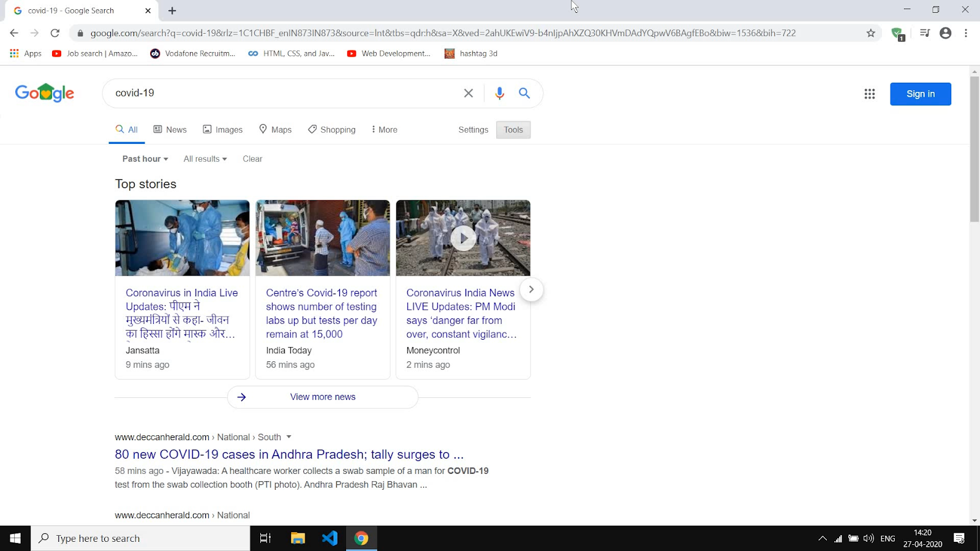
Task: Click the Windows taskbar search box
Action: (x=141, y=538)
